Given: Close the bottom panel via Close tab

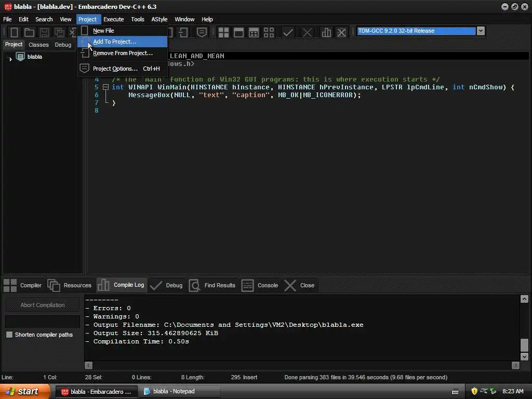Looking at the screenshot, I should 299,285.
